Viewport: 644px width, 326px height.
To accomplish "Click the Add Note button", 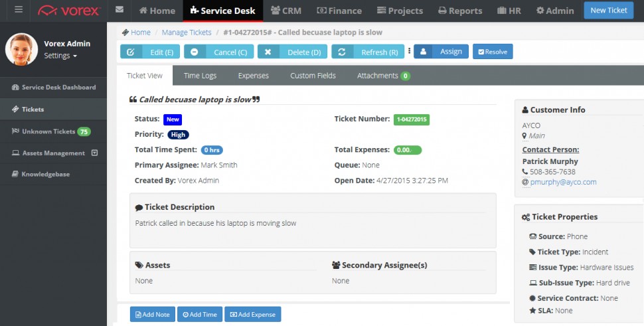I will 153,314.
